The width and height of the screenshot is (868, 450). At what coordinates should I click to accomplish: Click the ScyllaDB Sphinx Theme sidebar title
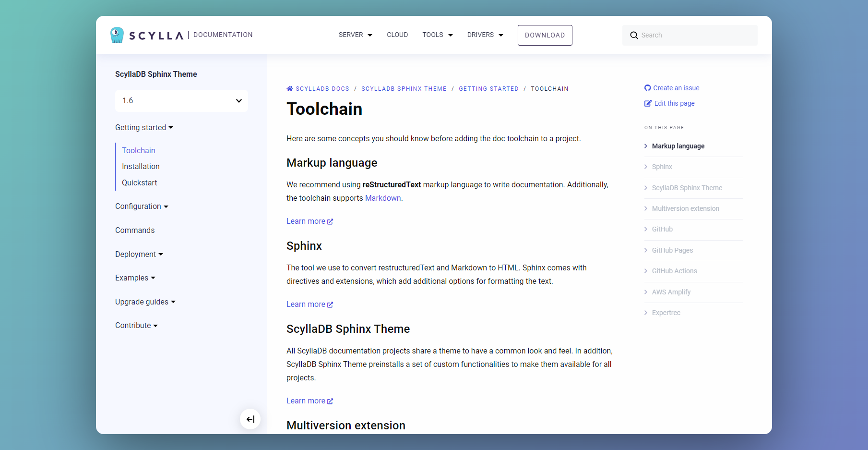pos(156,74)
